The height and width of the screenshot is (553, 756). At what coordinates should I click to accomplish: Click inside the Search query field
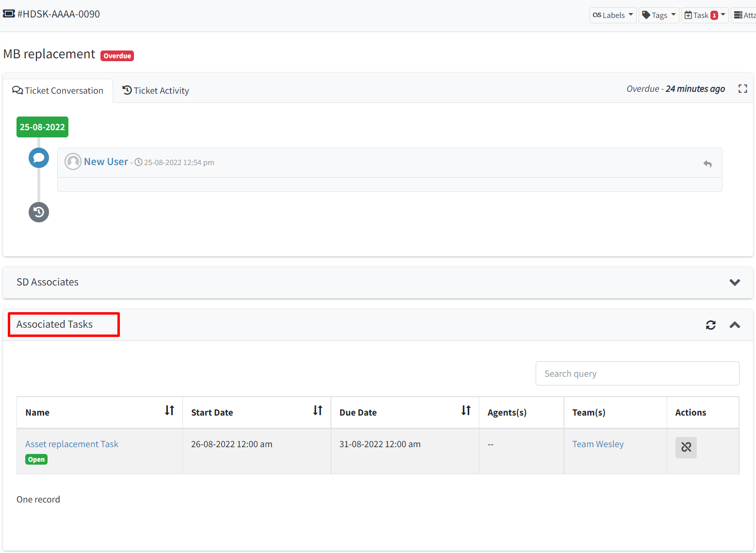[637, 373]
